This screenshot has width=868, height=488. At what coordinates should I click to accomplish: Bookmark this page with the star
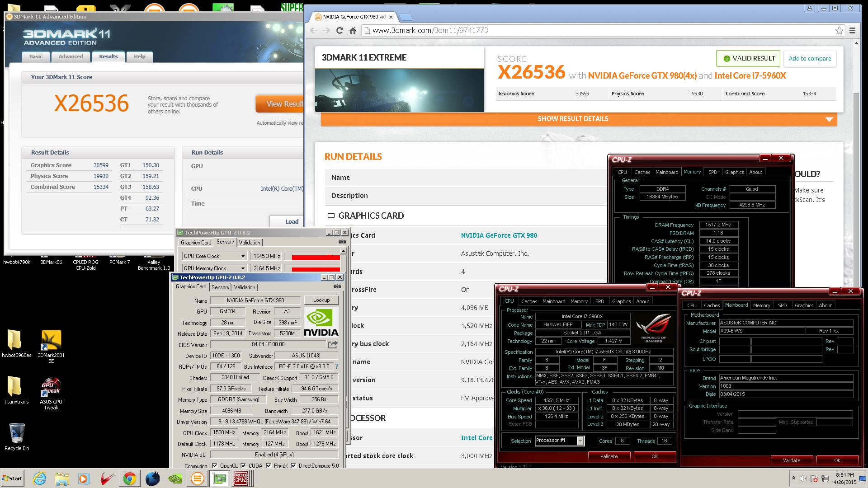839,31
